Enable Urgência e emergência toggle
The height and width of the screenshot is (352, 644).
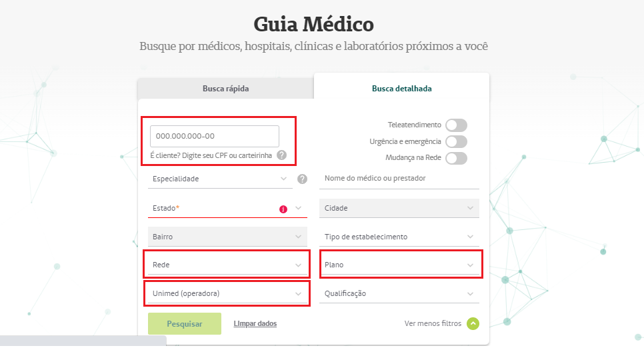click(x=456, y=142)
